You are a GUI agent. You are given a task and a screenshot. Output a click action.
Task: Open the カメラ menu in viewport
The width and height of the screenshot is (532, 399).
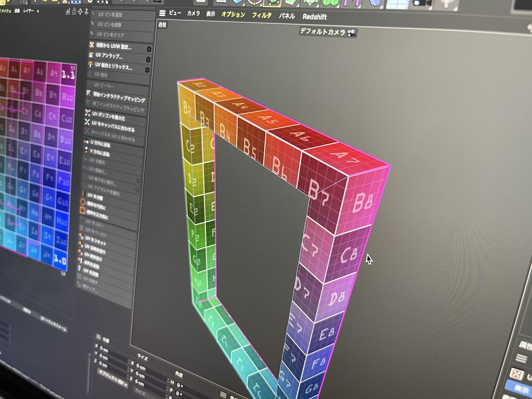[193, 13]
